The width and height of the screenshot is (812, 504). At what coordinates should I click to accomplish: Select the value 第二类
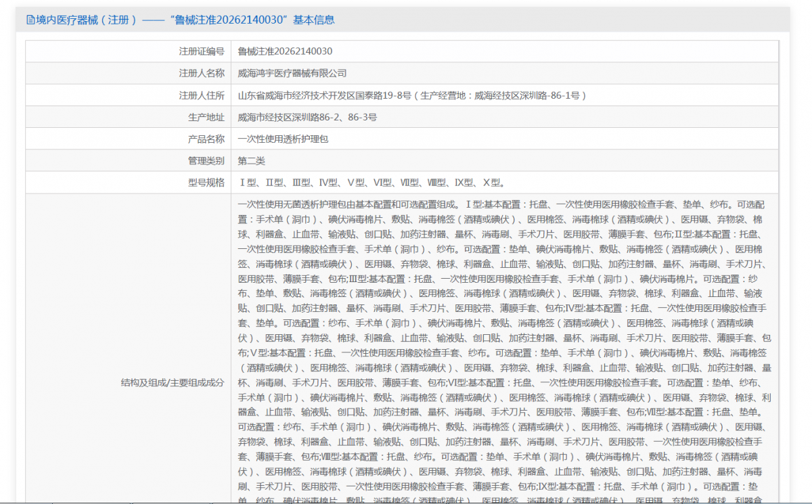tap(252, 161)
